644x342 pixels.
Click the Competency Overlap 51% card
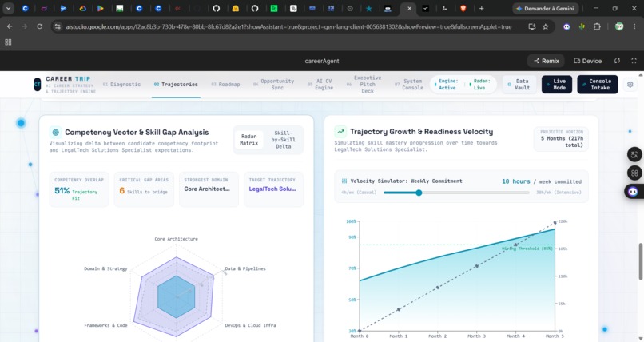79,189
